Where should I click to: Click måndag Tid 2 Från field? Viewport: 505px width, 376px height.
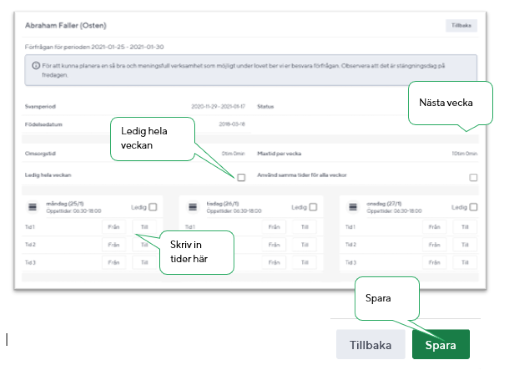click(x=114, y=245)
